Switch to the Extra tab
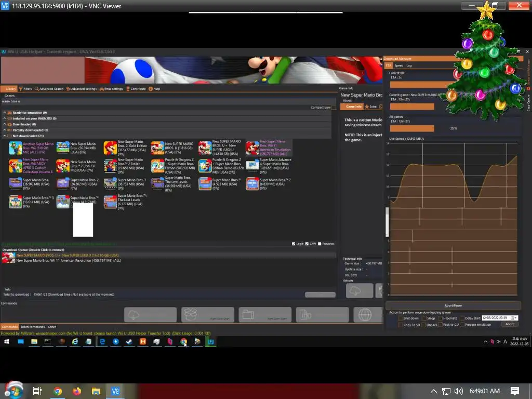532x399 pixels. click(371, 107)
